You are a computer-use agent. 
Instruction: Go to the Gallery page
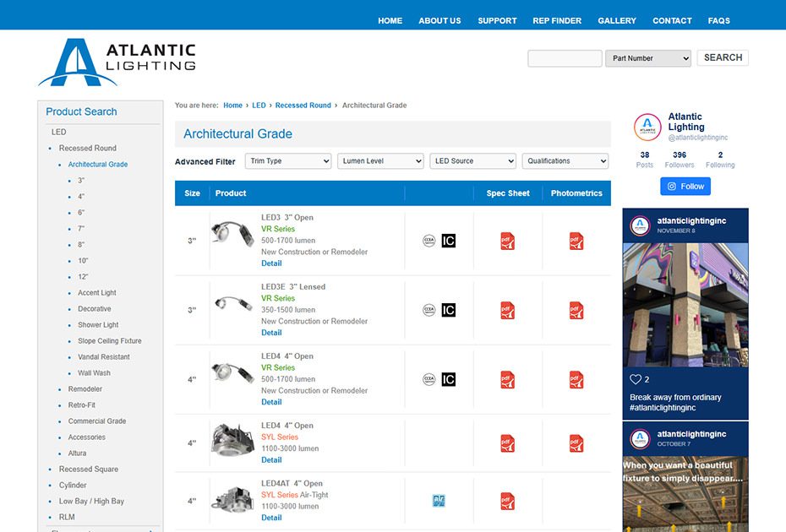coord(617,20)
